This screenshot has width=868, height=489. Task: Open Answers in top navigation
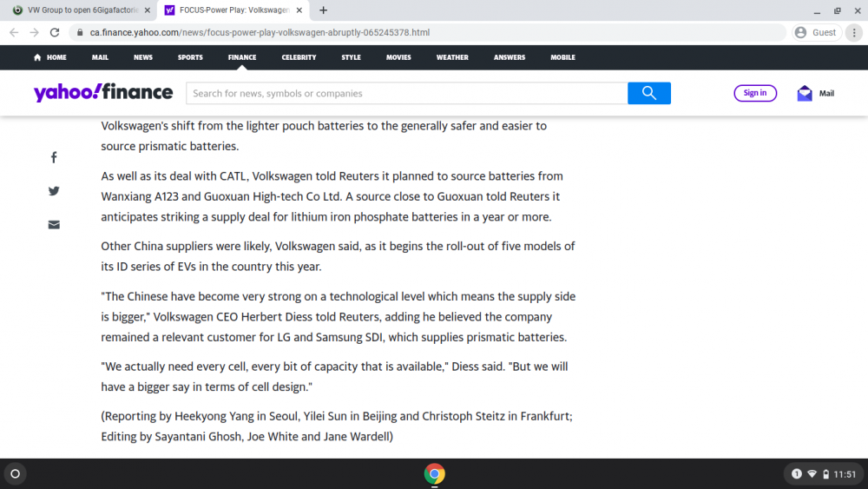510,57
